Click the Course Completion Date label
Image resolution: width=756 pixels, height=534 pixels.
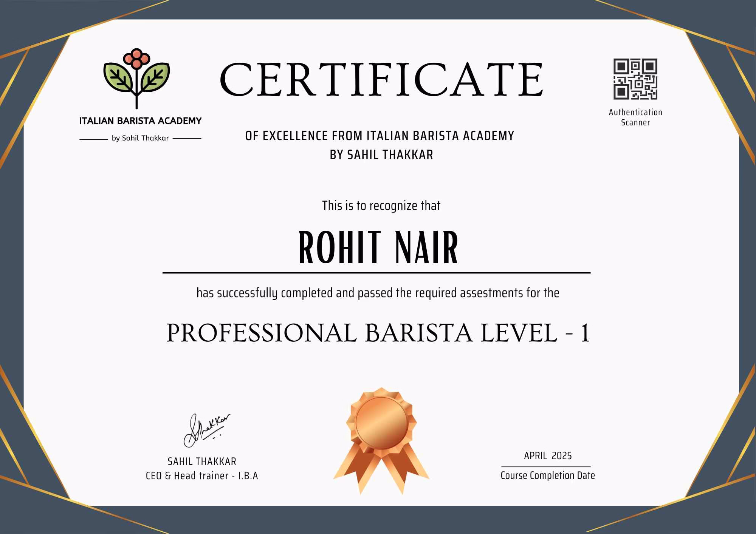pos(547,475)
